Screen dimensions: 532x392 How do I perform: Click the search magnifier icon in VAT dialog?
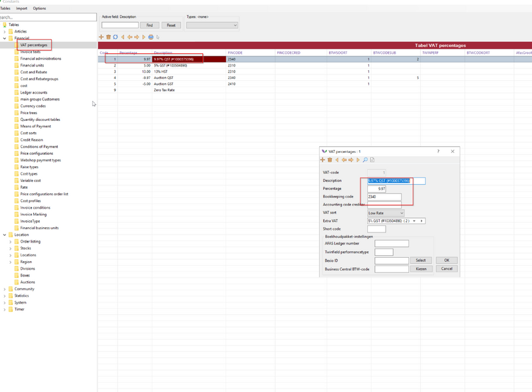pos(365,160)
